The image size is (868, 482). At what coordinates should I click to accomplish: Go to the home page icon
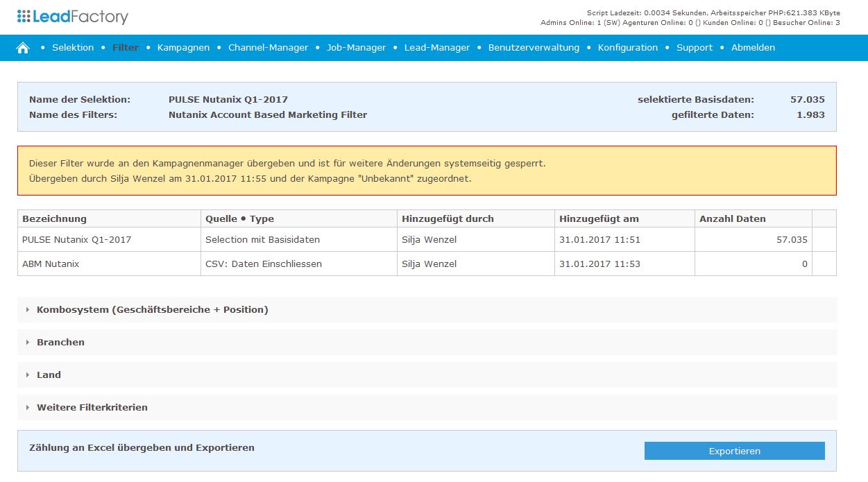23,48
